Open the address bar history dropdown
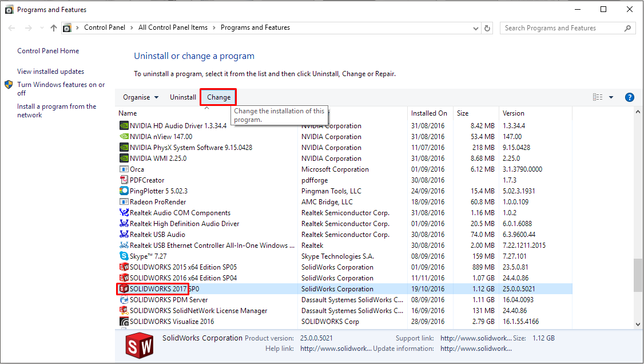The height and width of the screenshot is (364, 644). 476,28
